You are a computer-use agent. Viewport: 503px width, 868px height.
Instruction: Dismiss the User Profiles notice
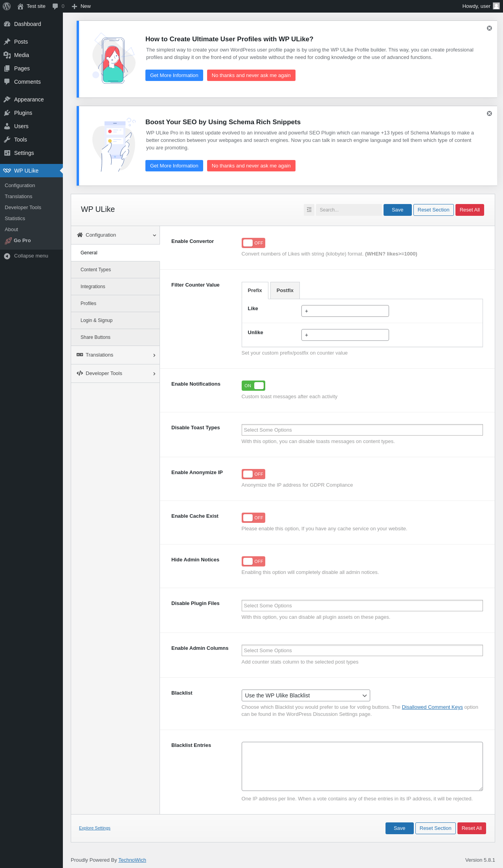pyautogui.click(x=489, y=28)
